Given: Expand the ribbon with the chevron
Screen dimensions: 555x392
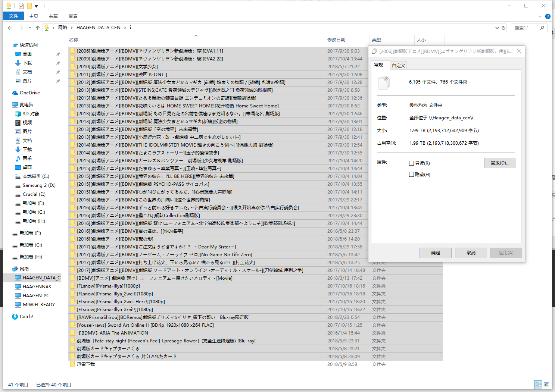Looking at the screenshot, I should [539, 16].
